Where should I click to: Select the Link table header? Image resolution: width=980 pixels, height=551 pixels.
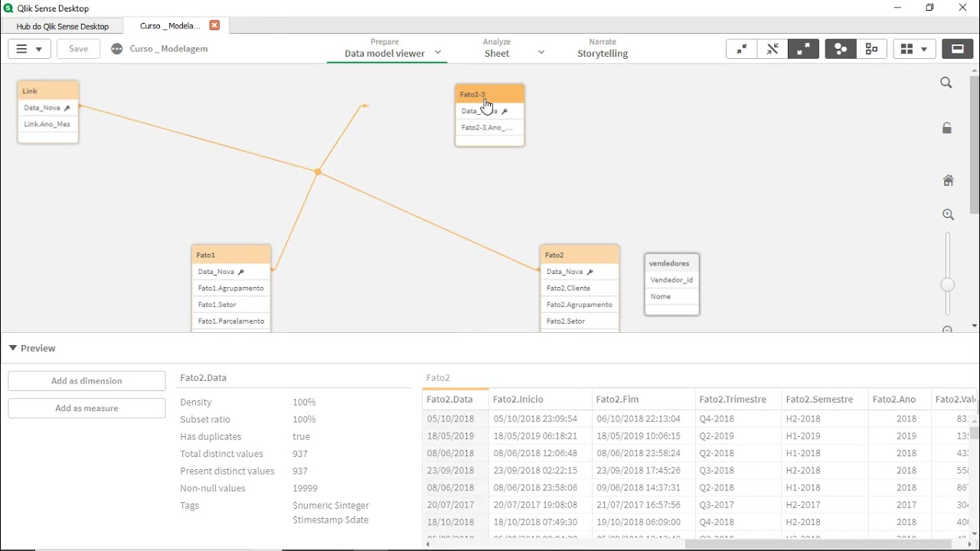(48, 90)
